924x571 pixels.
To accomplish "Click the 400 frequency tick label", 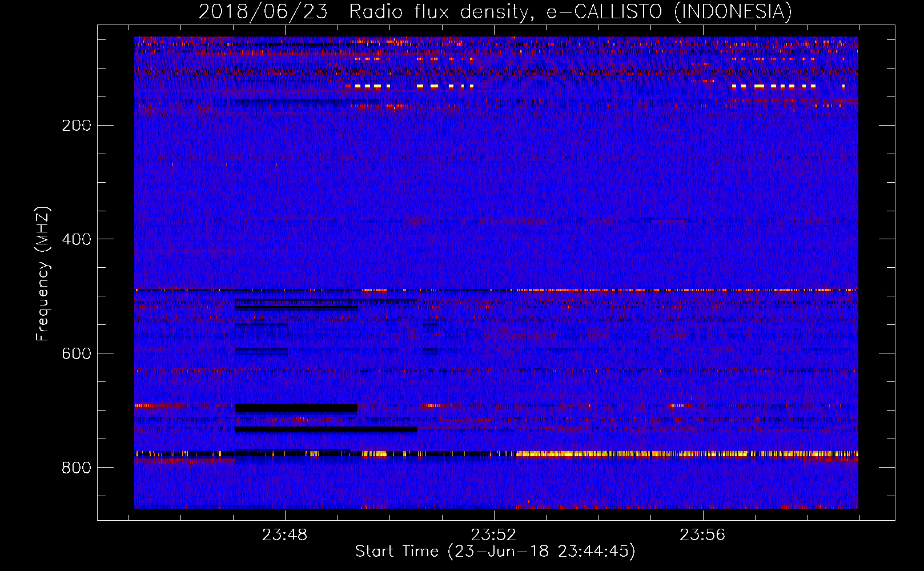I will [x=77, y=239].
